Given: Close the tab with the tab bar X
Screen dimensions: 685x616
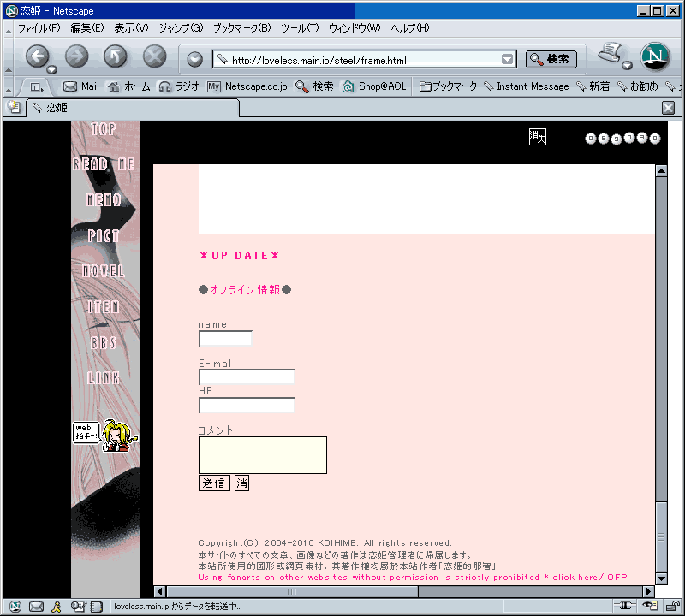Looking at the screenshot, I should [668, 108].
